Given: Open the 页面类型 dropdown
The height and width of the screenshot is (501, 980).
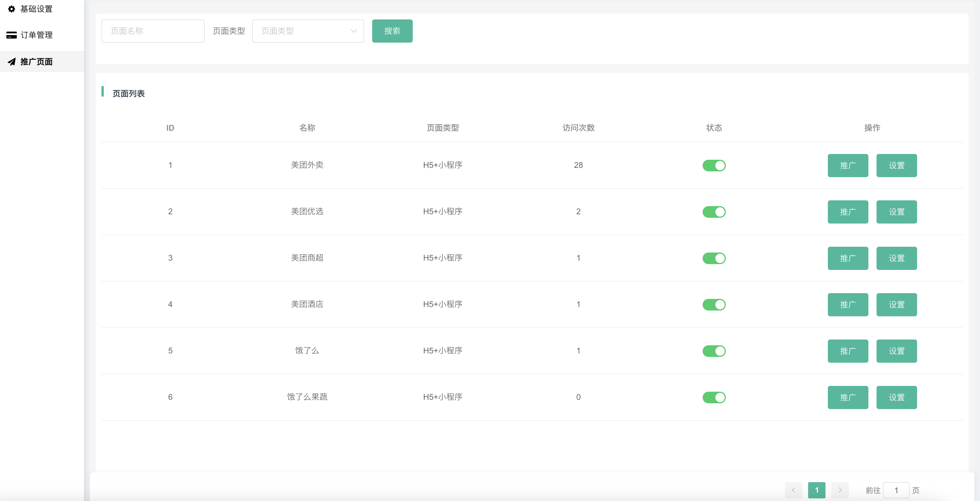Looking at the screenshot, I should 308,31.
